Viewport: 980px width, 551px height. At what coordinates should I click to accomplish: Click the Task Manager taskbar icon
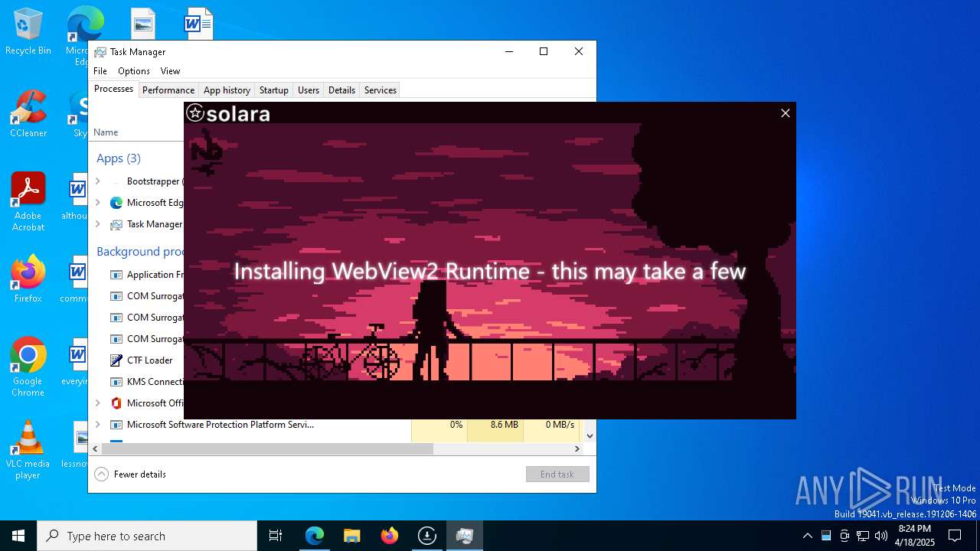(x=465, y=536)
